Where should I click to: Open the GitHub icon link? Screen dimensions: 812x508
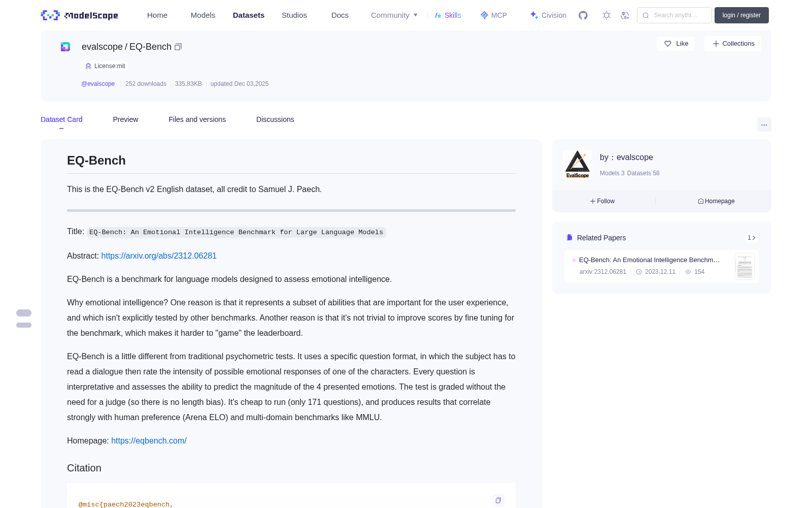click(583, 15)
